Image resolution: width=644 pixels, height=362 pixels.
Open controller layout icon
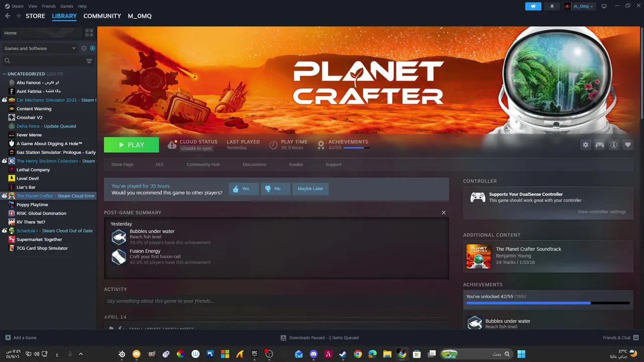[x=600, y=145]
